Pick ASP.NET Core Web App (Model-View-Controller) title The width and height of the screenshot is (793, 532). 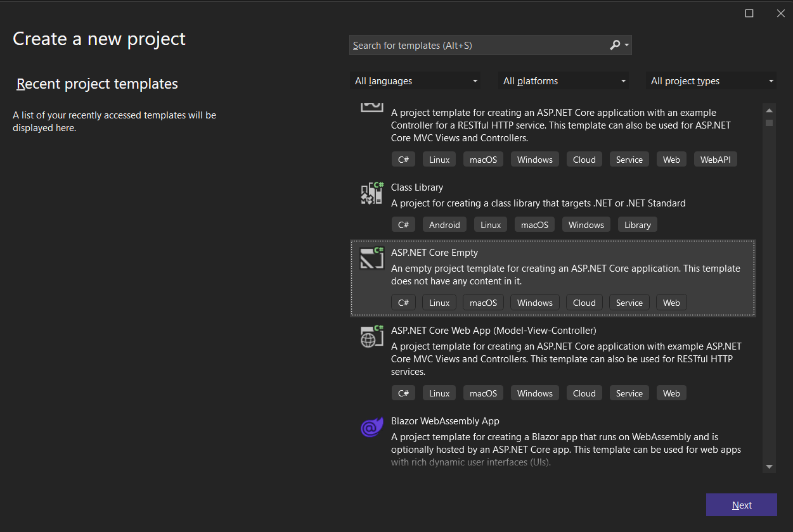[x=493, y=331]
